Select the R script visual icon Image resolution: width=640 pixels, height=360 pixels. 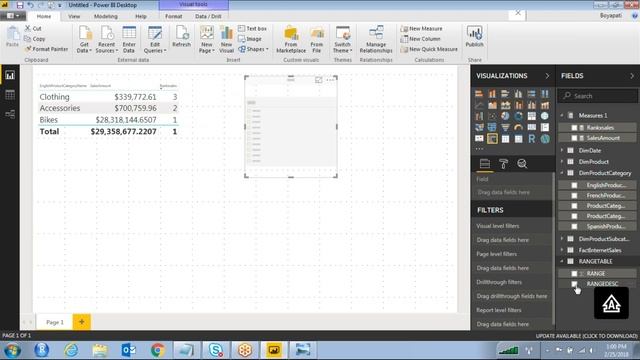531,139
